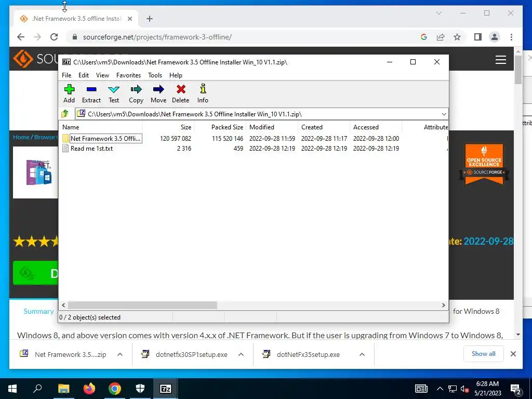Open the Chrome profile avatar
The image size is (532, 399).
coord(495,37)
